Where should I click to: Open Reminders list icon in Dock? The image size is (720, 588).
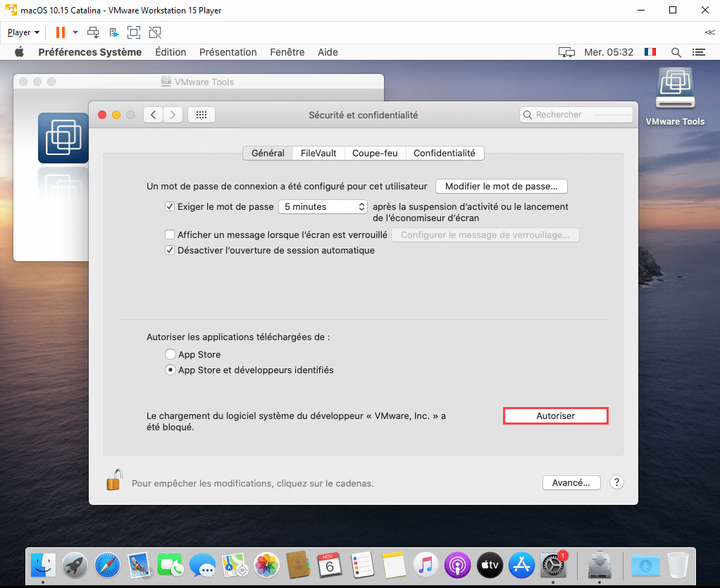pos(362,565)
